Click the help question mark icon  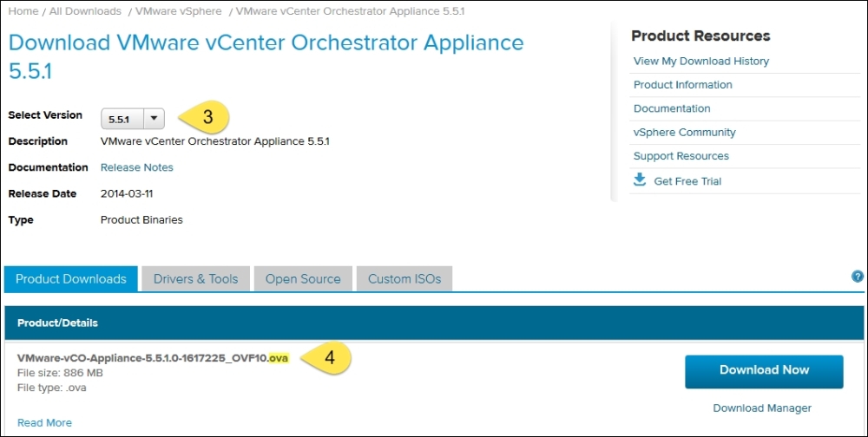(x=858, y=277)
